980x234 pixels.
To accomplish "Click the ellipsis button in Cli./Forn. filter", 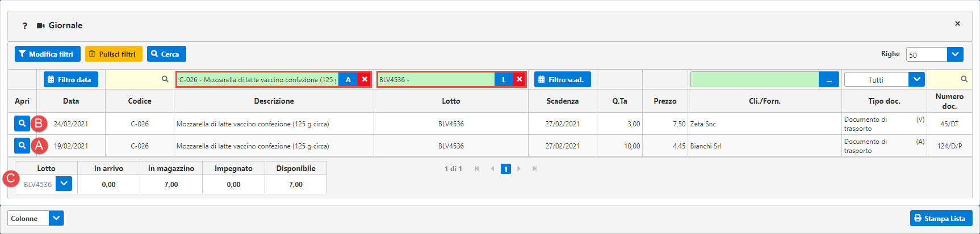I will 829,80.
